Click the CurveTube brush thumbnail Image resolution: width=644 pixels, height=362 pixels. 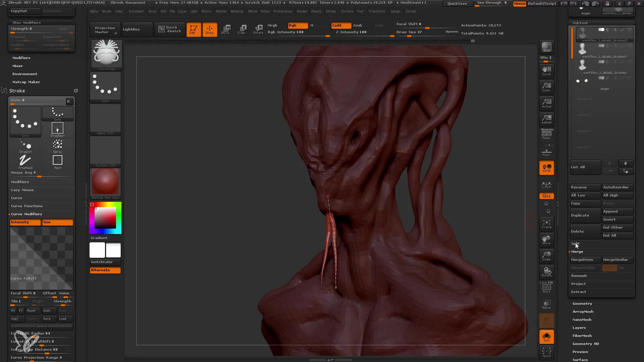pyautogui.click(x=106, y=53)
